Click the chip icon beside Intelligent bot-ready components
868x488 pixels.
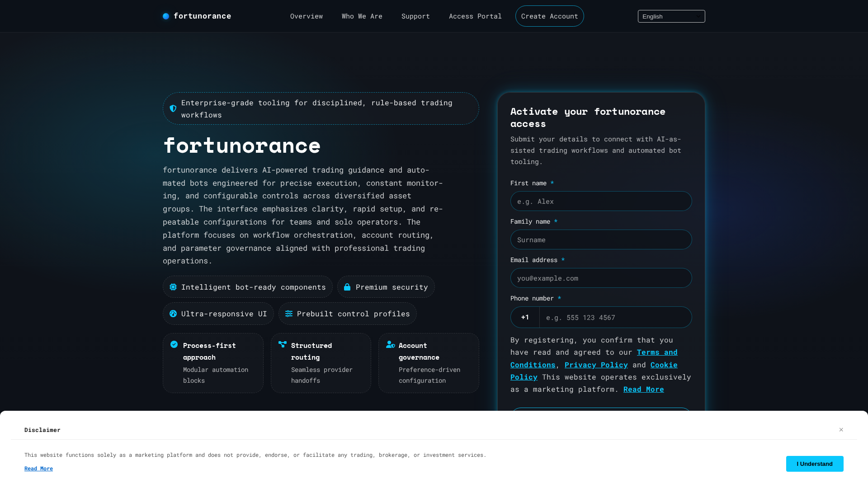point(173,287)
